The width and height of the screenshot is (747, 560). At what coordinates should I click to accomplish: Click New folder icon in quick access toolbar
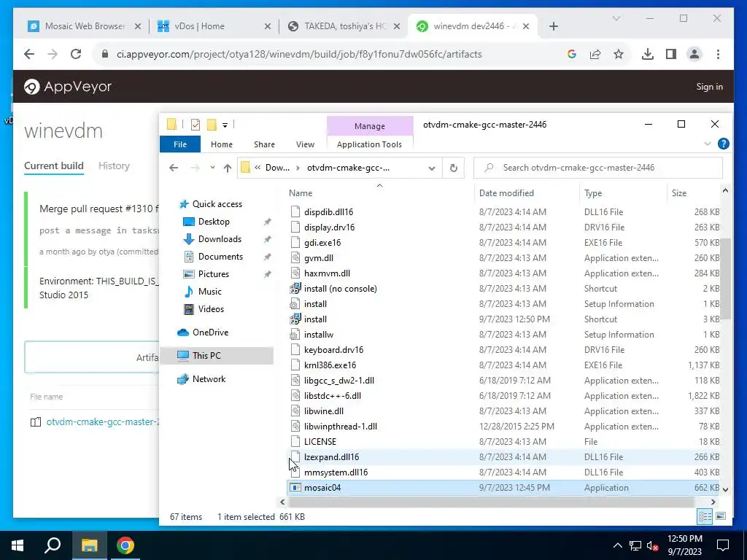[212, 125]
